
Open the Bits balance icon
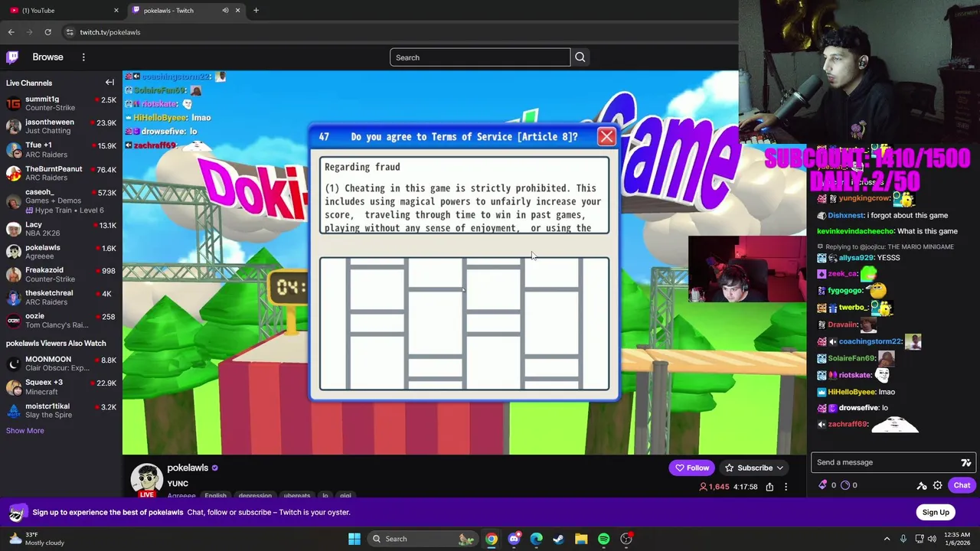coord(823,485)
